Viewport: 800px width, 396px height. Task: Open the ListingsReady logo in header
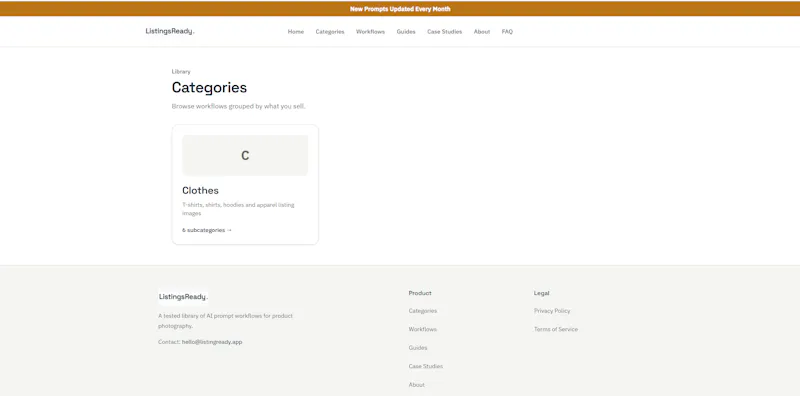170,32
